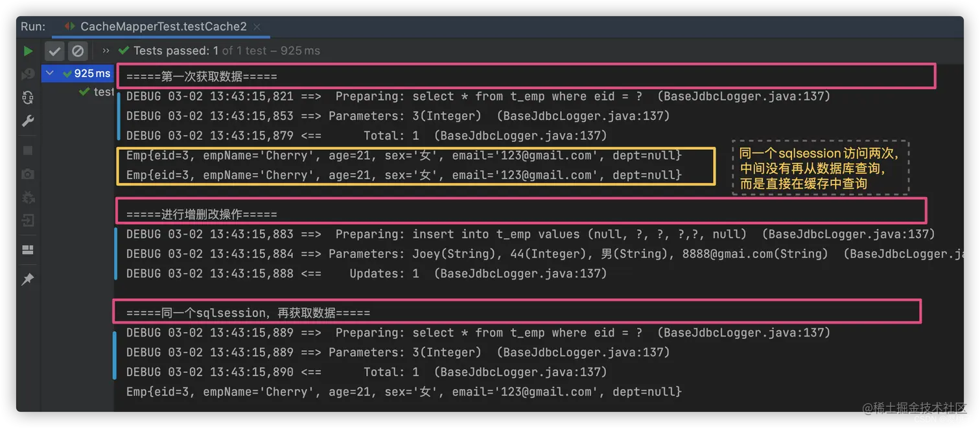This screenshot has width=980, height=428.
Task: Click the Exit arrow icon in sidebar
Action: [x=28, y=220]
